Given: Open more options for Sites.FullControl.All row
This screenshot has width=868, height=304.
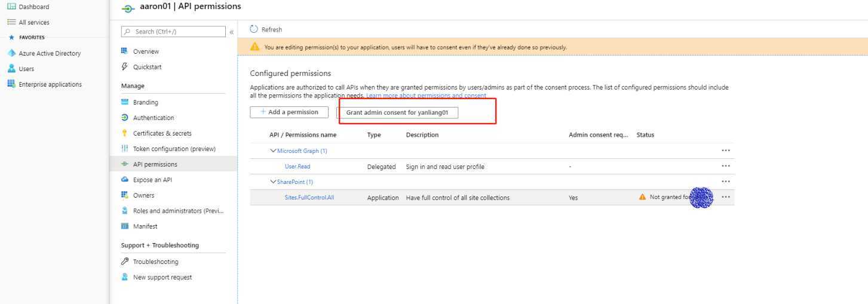Looking at the screenshot, I should click(726, 197).
